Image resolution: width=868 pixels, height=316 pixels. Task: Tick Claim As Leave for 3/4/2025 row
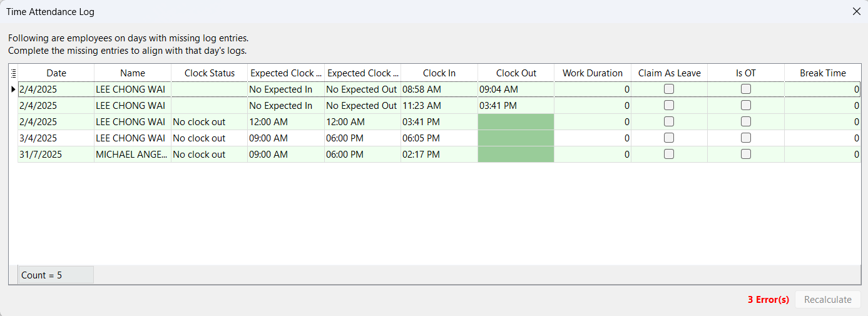[x=669, y=138]
